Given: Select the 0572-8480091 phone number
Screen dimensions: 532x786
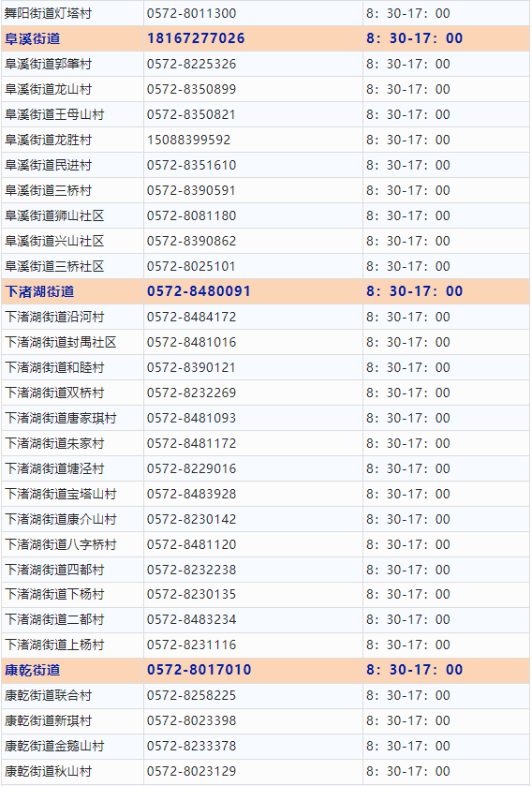Looking at the screenshot, I should pyautogui.click(x=199, y=291).
